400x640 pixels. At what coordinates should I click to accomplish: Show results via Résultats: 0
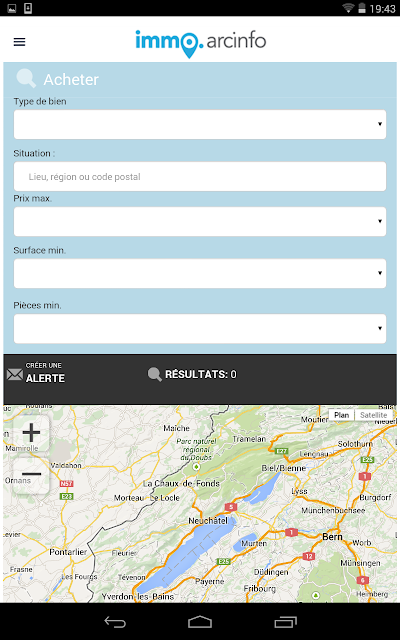point(200,374)
